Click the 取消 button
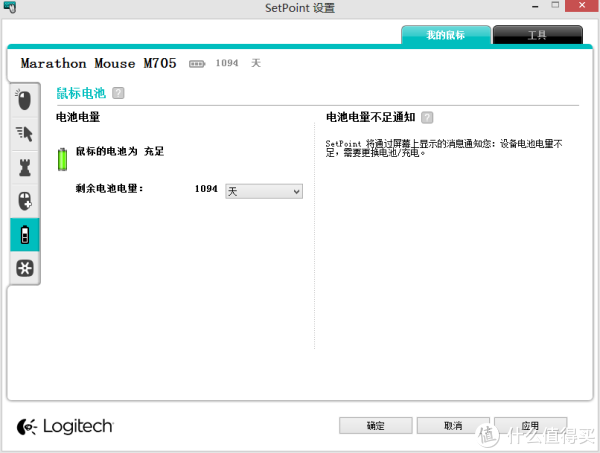 click(453, 425)
